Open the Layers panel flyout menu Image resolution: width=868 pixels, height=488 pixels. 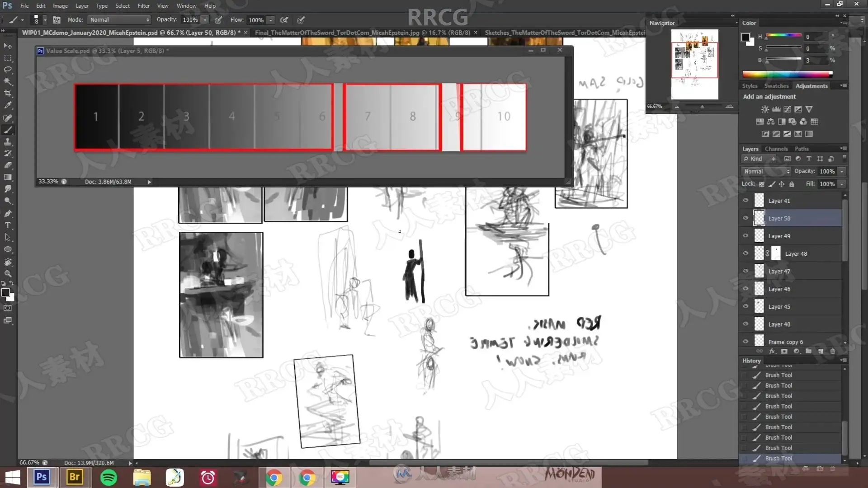tap(843, 149)
